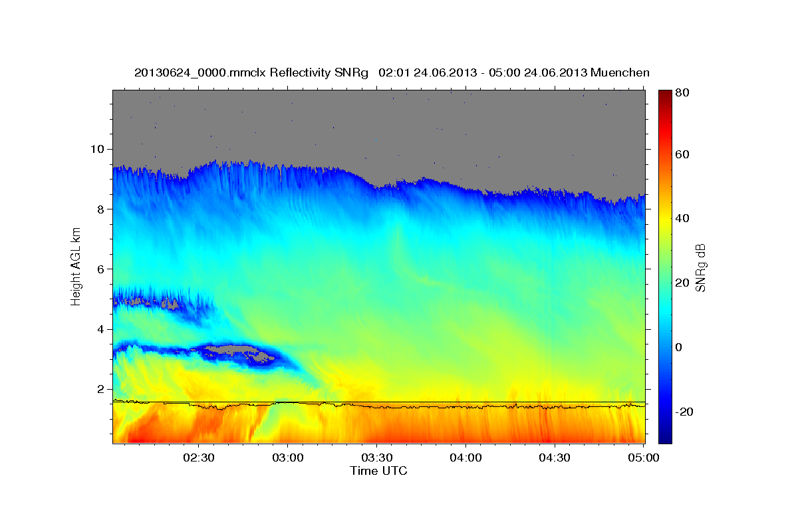798x532 pixels.
Task: Click the 'Height AGL km' axis label
Action: pos(76,267)
